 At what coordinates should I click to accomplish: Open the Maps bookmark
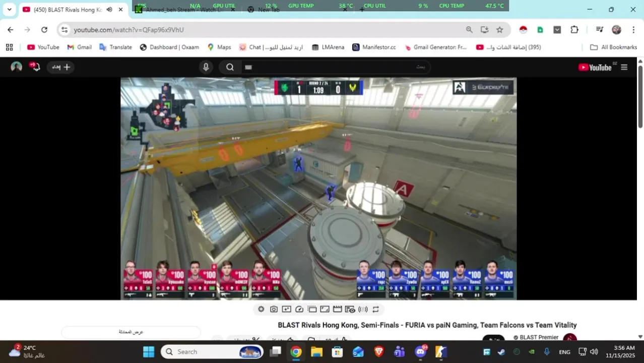click(219, 47)
